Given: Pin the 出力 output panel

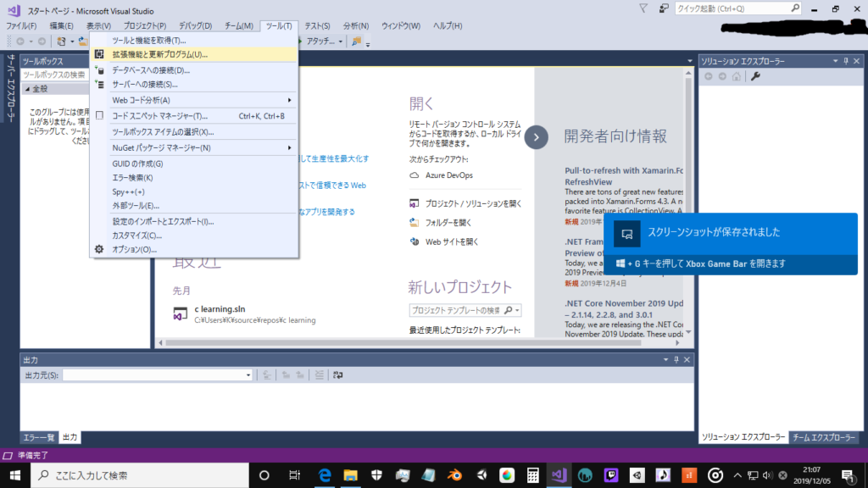Looking at the screenshot, I should pyautogui.click(x=676, y=359).
